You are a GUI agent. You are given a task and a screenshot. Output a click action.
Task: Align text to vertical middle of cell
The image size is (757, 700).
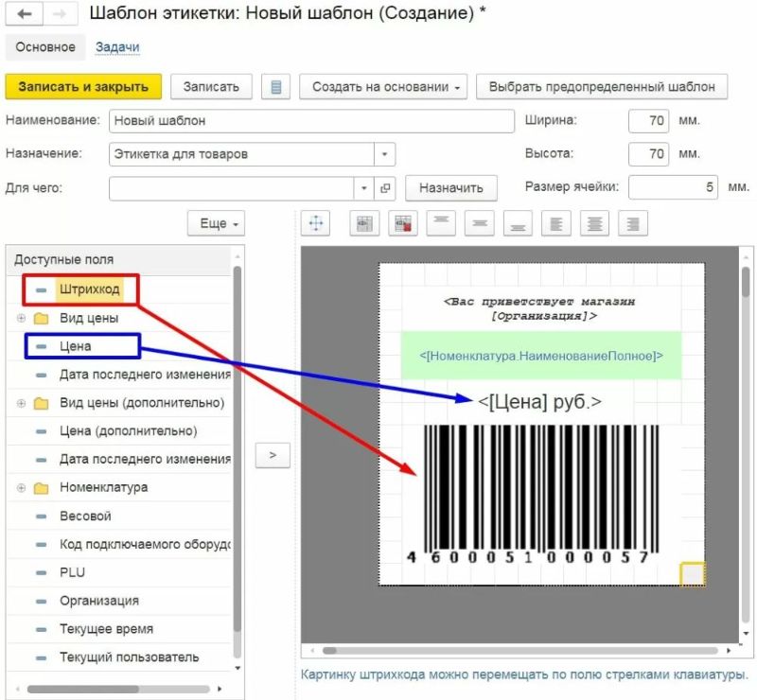point(480,223)
